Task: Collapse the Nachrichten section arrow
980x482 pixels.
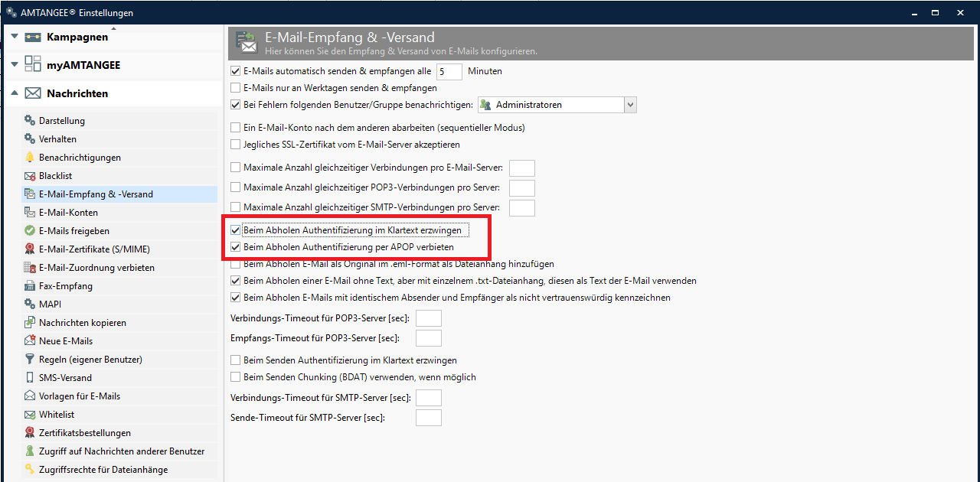Action: (15, 93)
